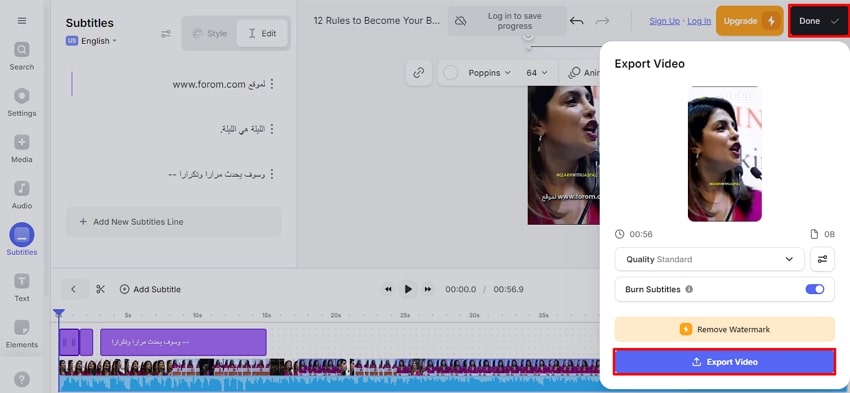
Task: Open the text color circle swatch
Action: pyautogui.click(x=450, y=73)
